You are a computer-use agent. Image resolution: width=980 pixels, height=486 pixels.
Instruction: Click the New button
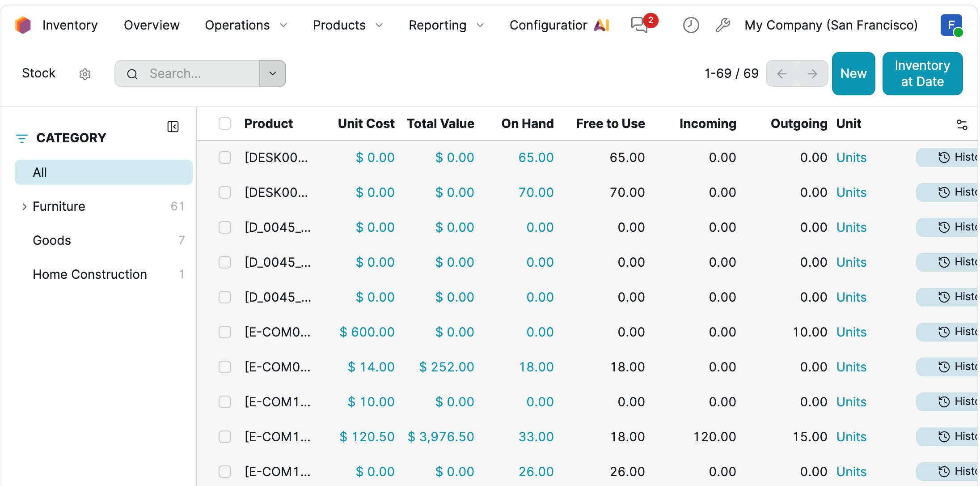(x=853, y=73)
